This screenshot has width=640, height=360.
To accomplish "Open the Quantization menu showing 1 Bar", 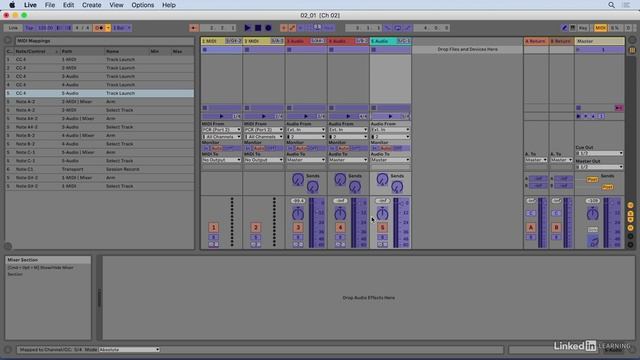I will (x=122, y=28).
